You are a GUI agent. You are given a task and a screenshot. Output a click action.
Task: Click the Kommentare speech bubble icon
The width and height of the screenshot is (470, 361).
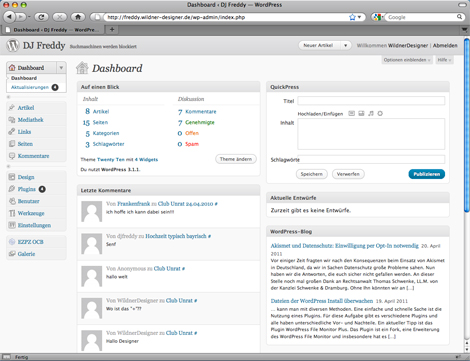point(12,156)
